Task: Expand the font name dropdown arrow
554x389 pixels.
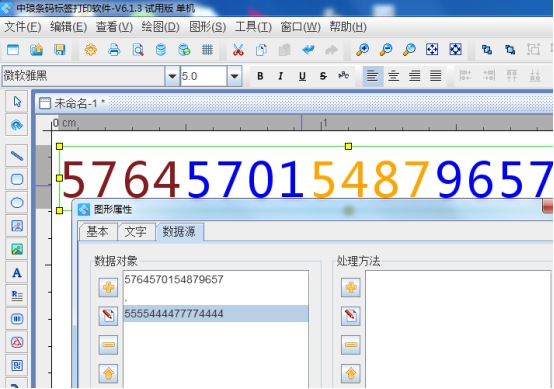Action: pyautogui.click(x=172, y=76)
